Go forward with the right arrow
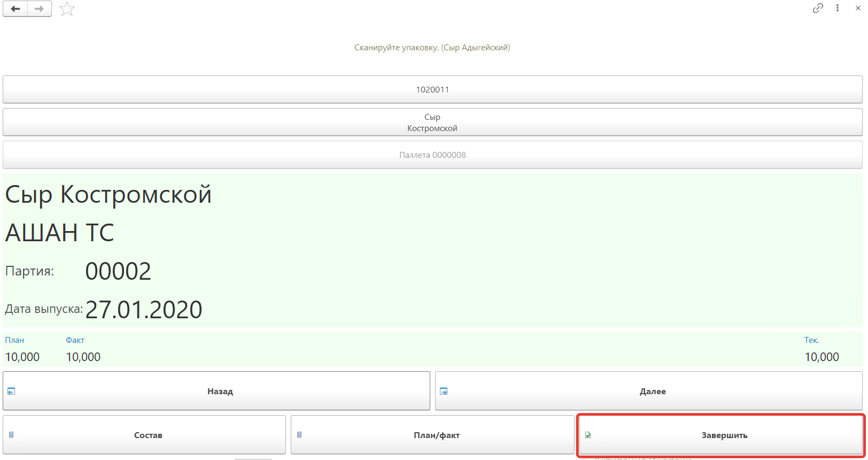The width and height of the screenshot is (868, 460). pos(40,9)
